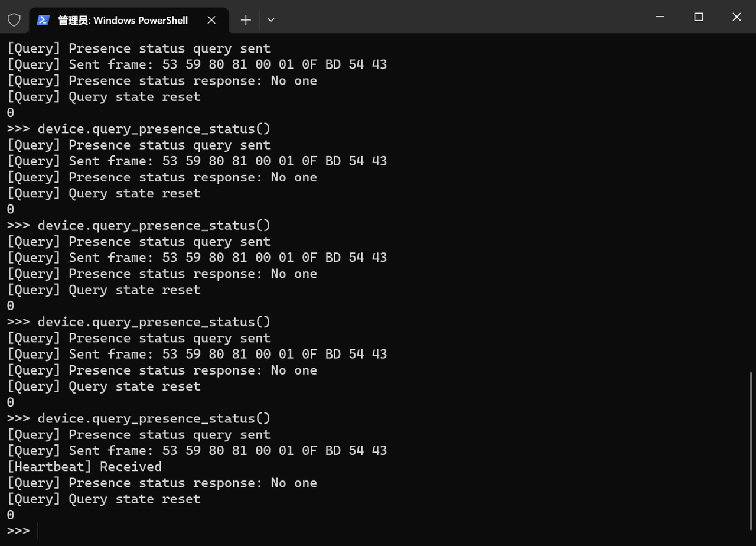The width and height of the screenshot is (756, 546).
Task: Close the terminal window
Action: click(x=737, y=17)
